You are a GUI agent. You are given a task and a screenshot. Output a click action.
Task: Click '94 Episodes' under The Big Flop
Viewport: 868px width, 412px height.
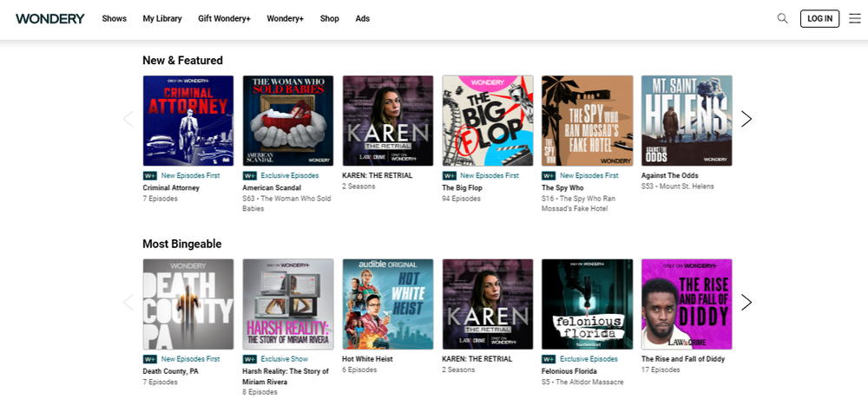point(461,199)
